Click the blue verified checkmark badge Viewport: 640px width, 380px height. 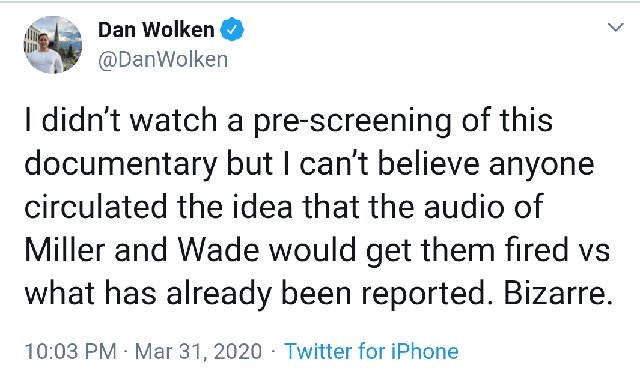click(232, 29)
